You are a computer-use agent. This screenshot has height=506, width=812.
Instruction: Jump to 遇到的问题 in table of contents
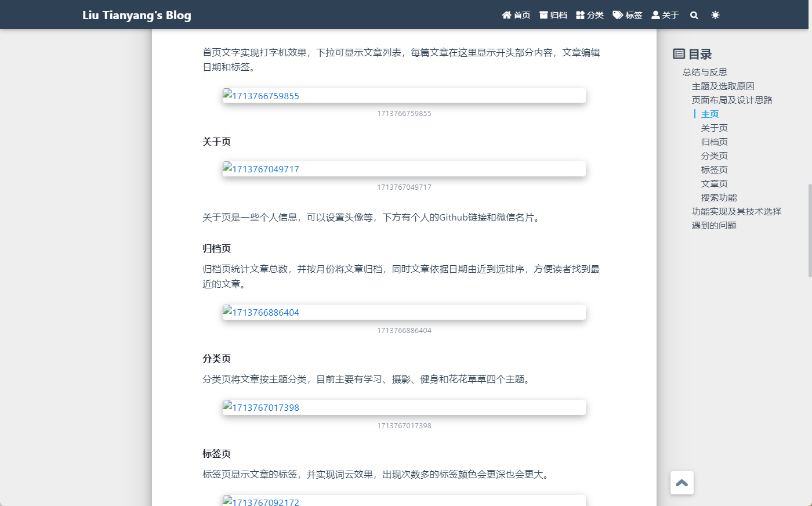(714, 225)
